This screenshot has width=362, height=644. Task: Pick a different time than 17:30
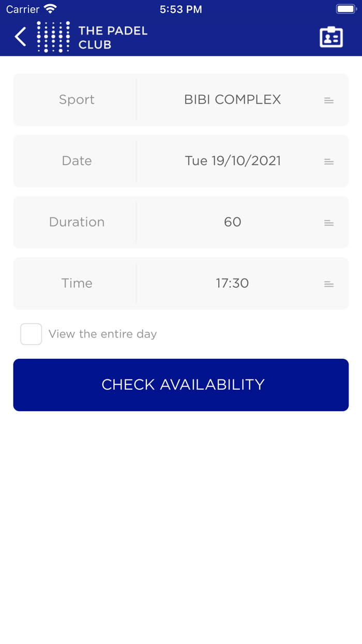232,283
